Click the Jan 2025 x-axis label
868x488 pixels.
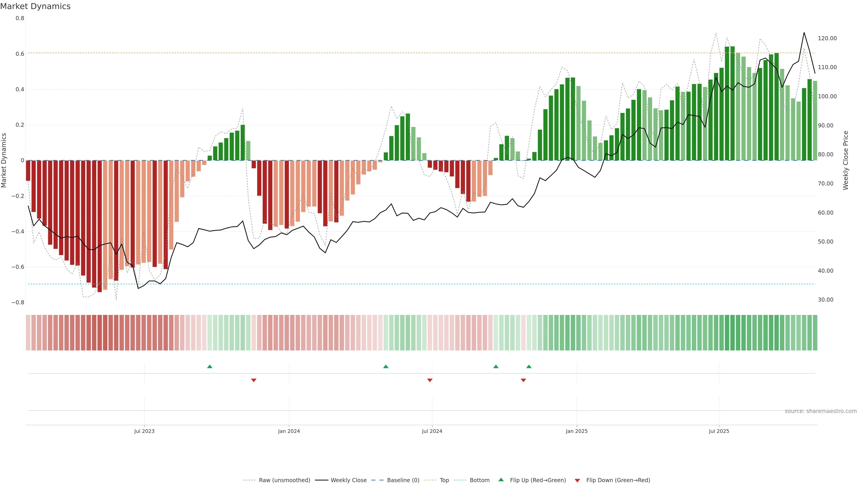coord(577,431)
